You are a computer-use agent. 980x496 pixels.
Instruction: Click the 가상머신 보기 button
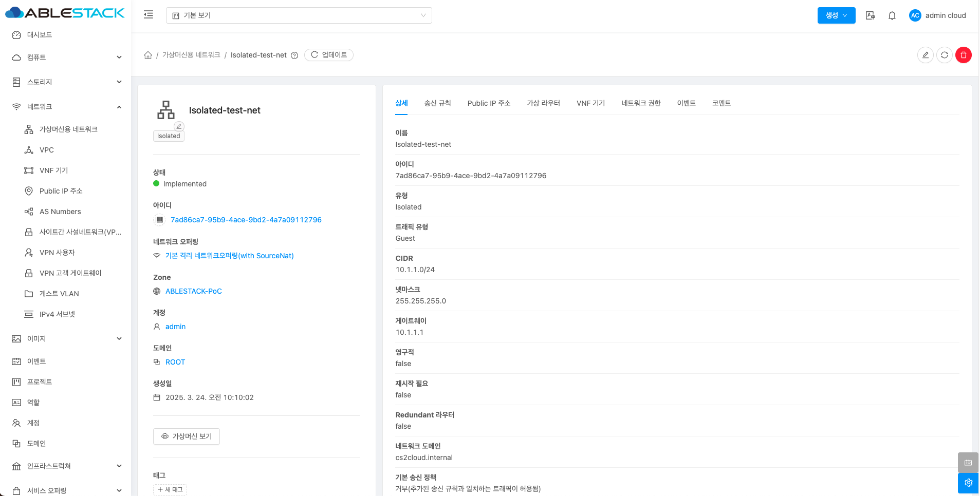pyautogui.click(x=187, y=436)
